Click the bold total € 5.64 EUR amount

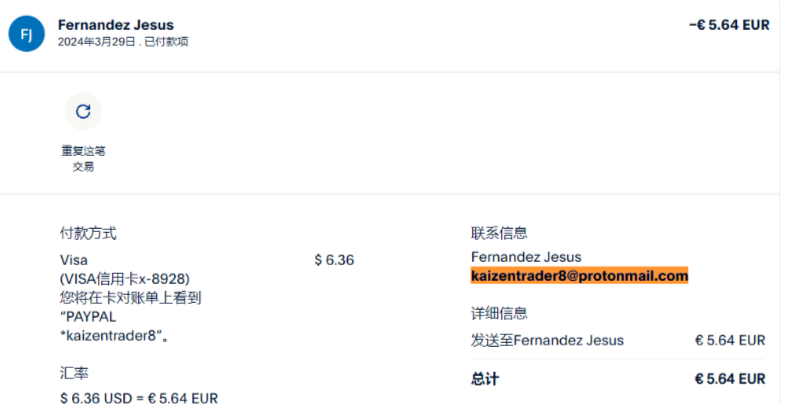730,379
